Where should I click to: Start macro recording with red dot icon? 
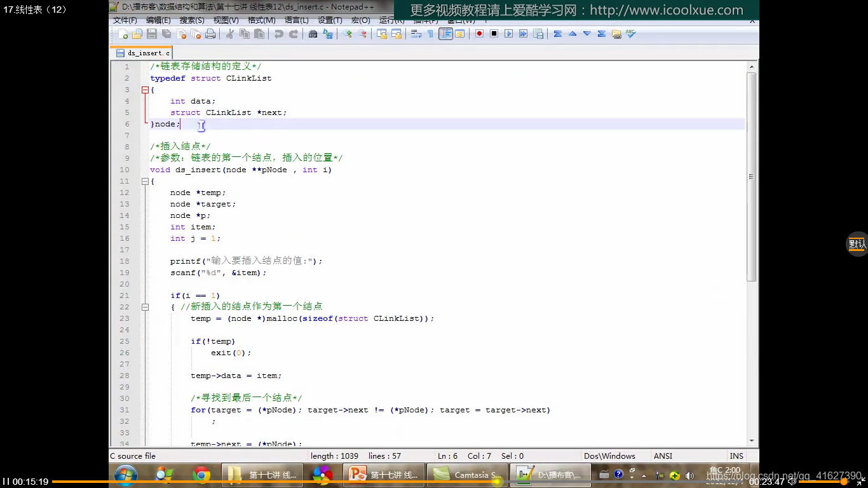[x=479, y=34]
